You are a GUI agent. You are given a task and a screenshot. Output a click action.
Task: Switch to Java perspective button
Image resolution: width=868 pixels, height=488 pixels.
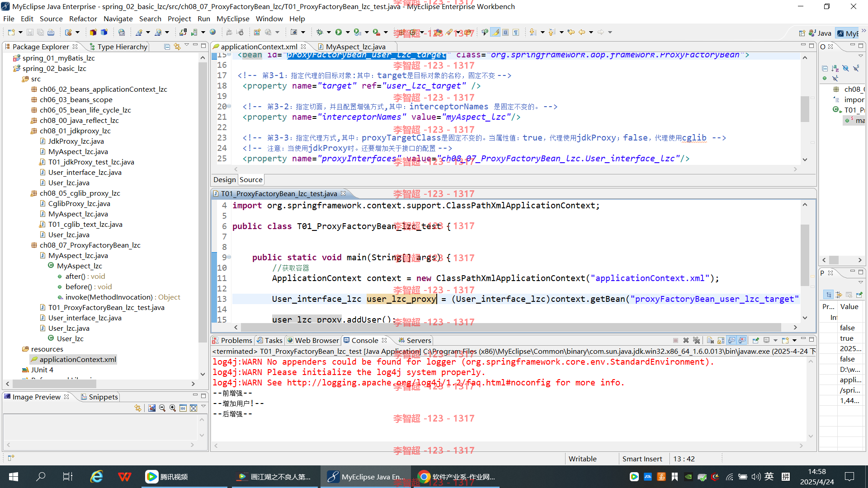(x=820, y=33)
